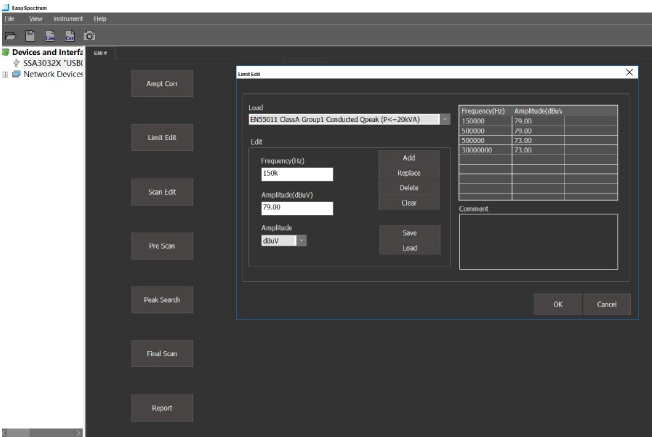Click the scroll right arrow in device panel
The width and height of the screenshot is (652, 437).
[x=79, y=433]
